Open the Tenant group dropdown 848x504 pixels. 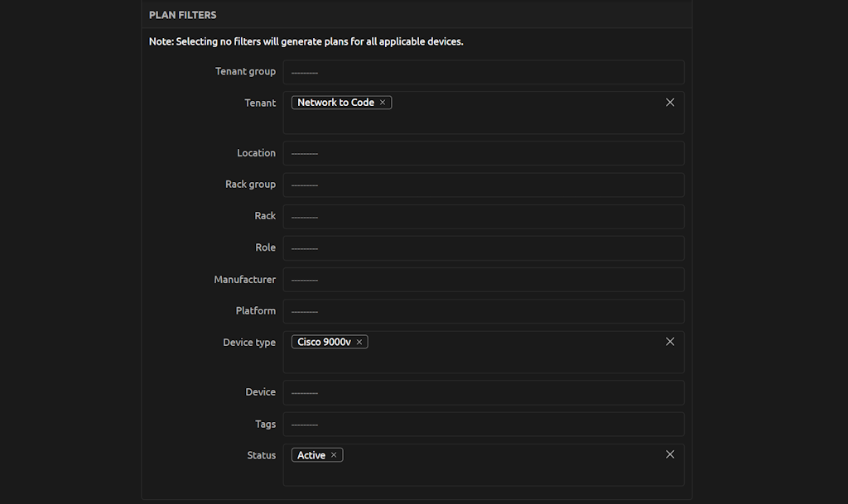click(484, 72)
